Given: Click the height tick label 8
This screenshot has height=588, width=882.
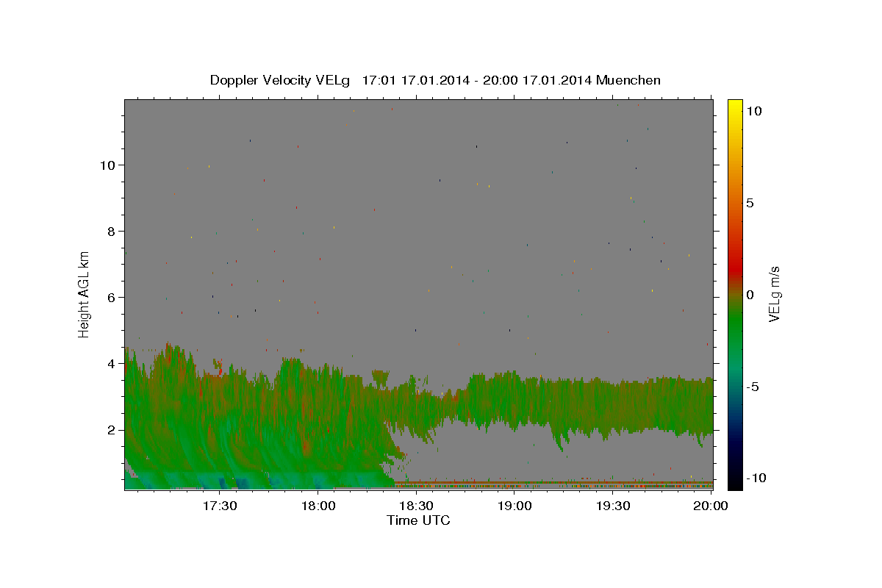Looking at the screenshot, I should [112, 232].
